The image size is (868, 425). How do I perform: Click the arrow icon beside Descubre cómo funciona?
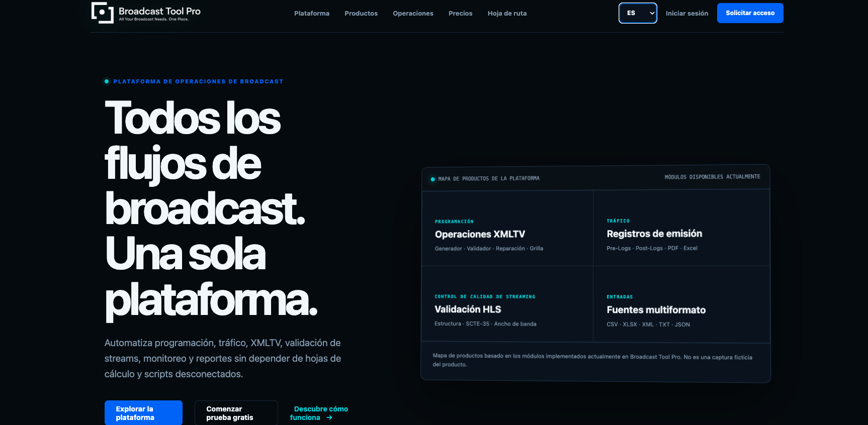tap(329, 417)
